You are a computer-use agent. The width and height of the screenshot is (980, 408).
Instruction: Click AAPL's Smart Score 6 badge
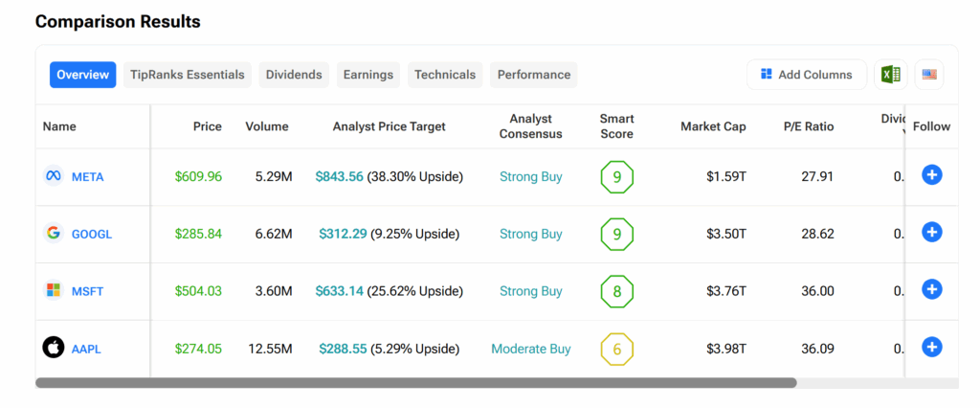[616, 349]
